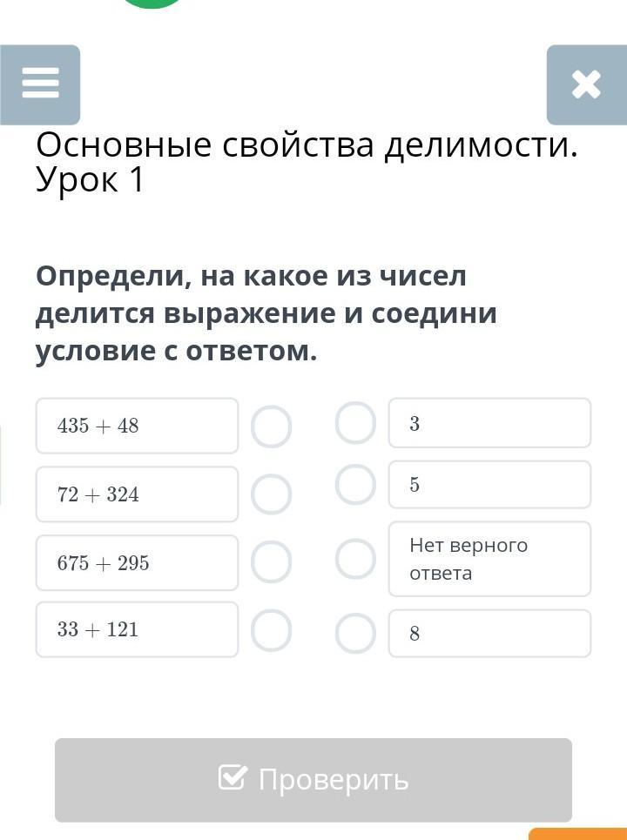
Task: Select the circle beside answer 8
Action: click(x=355, y=633)
